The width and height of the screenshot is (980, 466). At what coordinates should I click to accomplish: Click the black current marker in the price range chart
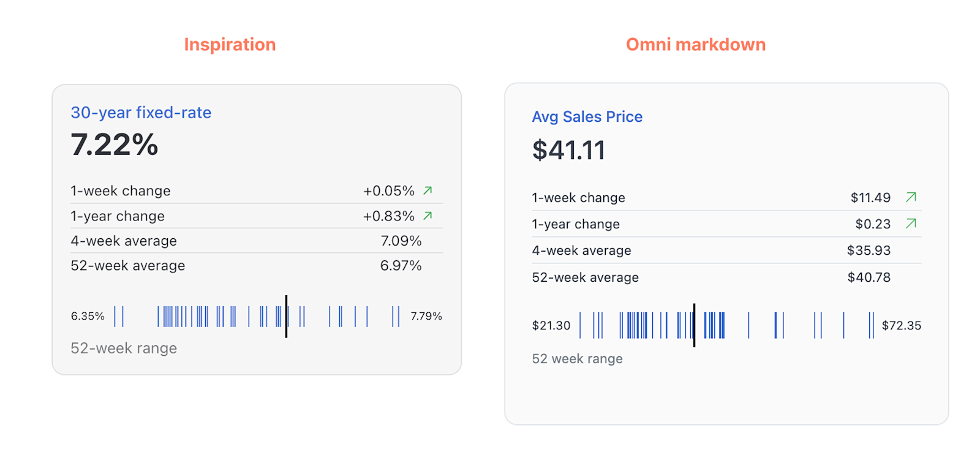point(694,325)
